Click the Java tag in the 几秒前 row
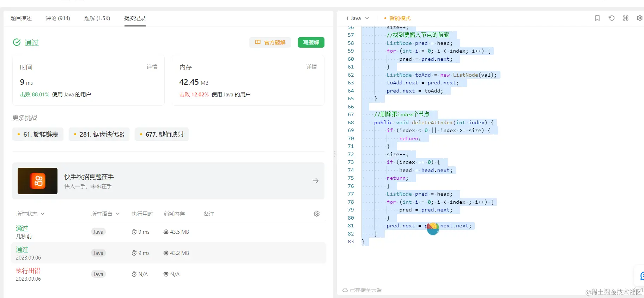The width and height of the screenshot is (644, 298). tap(98, 232)
